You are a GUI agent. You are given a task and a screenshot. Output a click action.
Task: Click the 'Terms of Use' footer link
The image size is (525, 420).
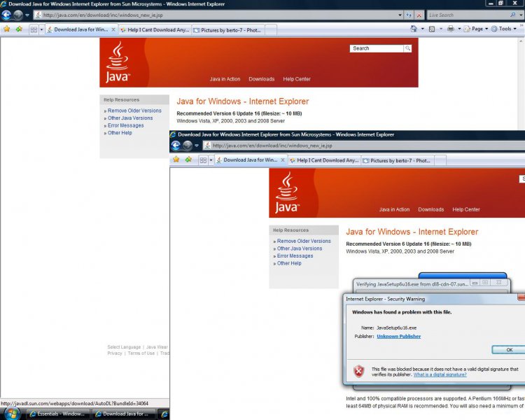pos(141,353)
